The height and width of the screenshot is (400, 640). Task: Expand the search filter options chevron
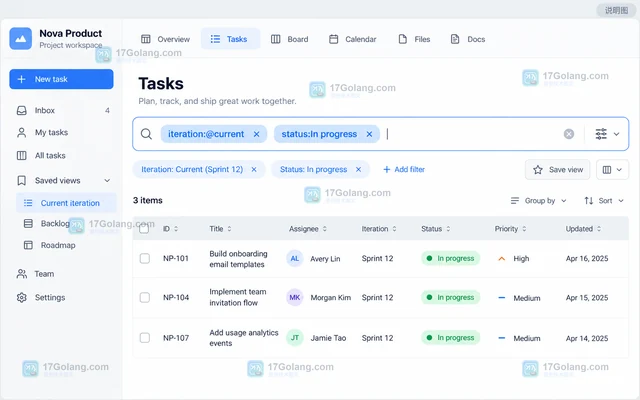[x=616, y=134]
